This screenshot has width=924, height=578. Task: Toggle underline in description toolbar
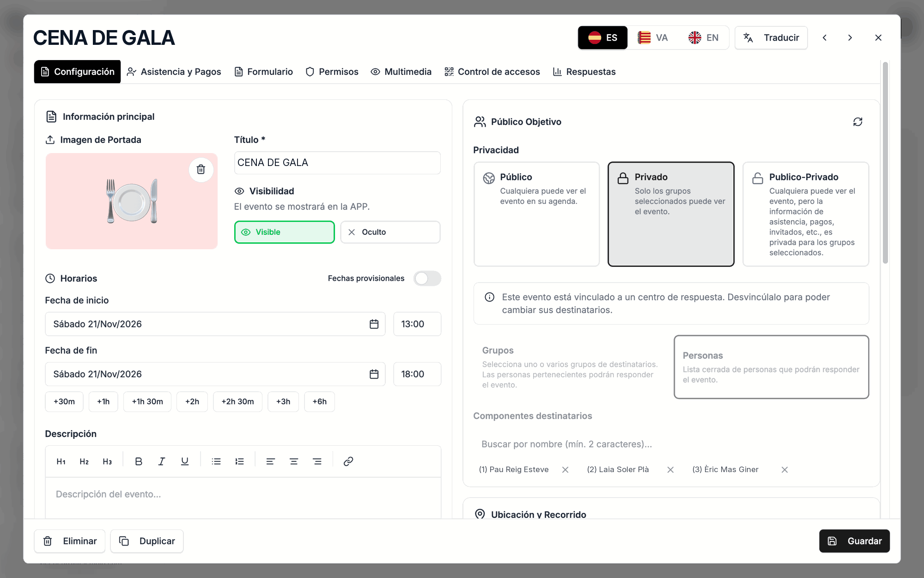pos(185,461)
